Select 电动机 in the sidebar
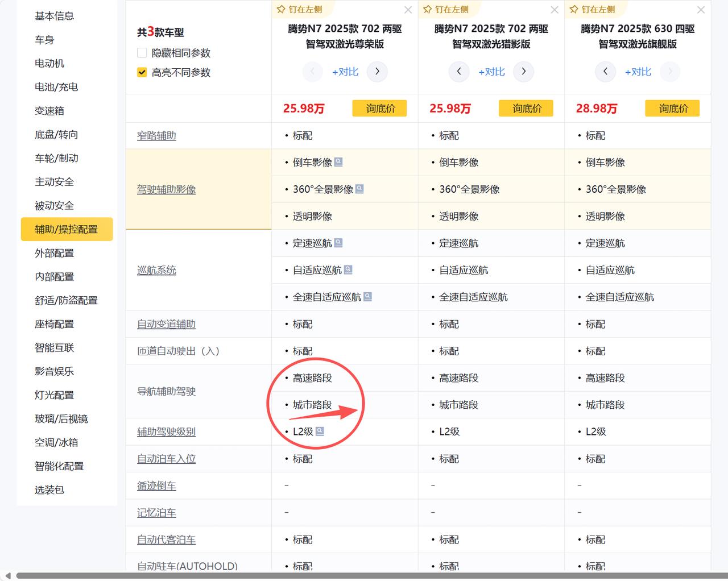This screenshot has height=581, width=728. [x=49, y=63]
